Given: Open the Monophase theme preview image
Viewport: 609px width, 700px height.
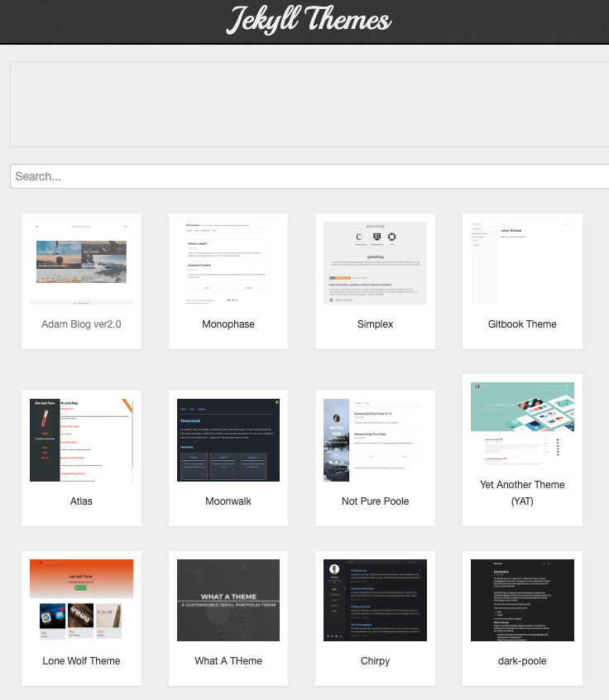Looking at the screenshot, I should [228, 263].
